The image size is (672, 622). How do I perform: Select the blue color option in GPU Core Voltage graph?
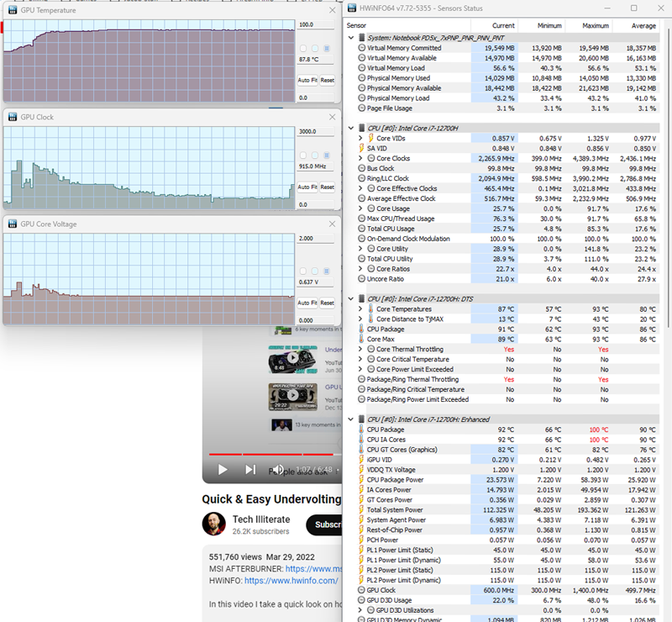[327, 271]
